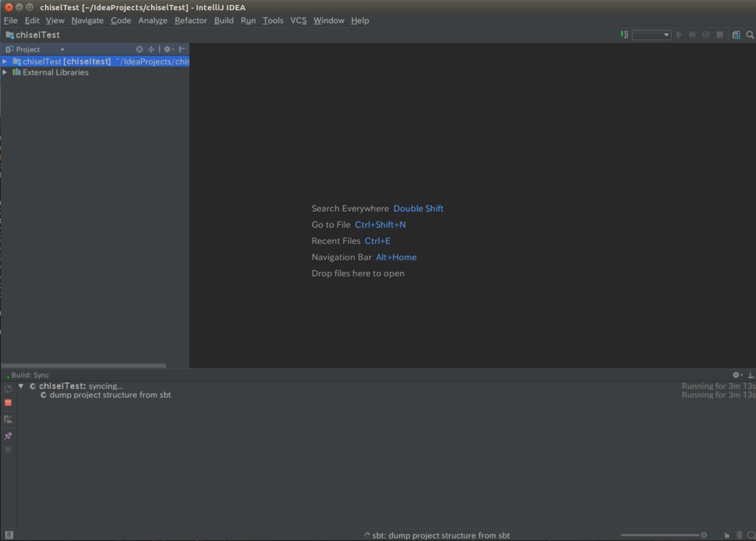Click the Close X icon in Build panel
This screenshot has width=756, height=541.
click(x=8, y=449)
